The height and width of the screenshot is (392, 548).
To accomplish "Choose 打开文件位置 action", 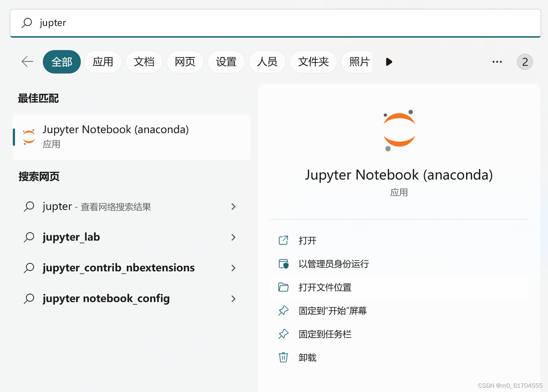I will (399, 287).
